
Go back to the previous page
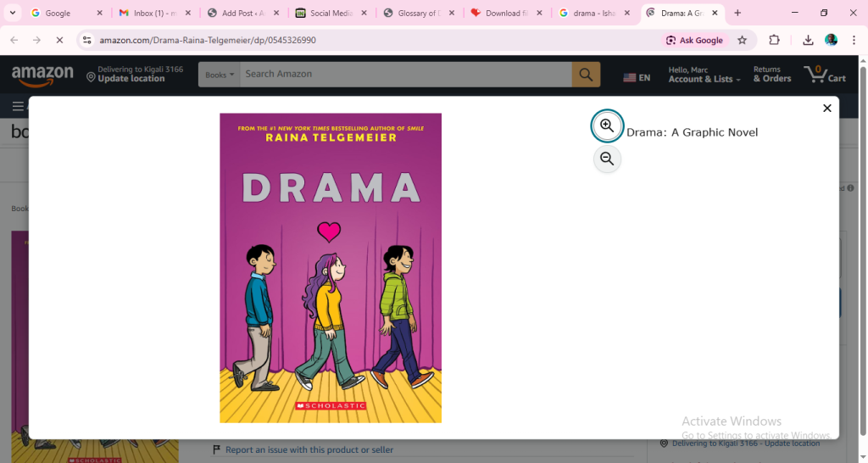pos(14,40)
